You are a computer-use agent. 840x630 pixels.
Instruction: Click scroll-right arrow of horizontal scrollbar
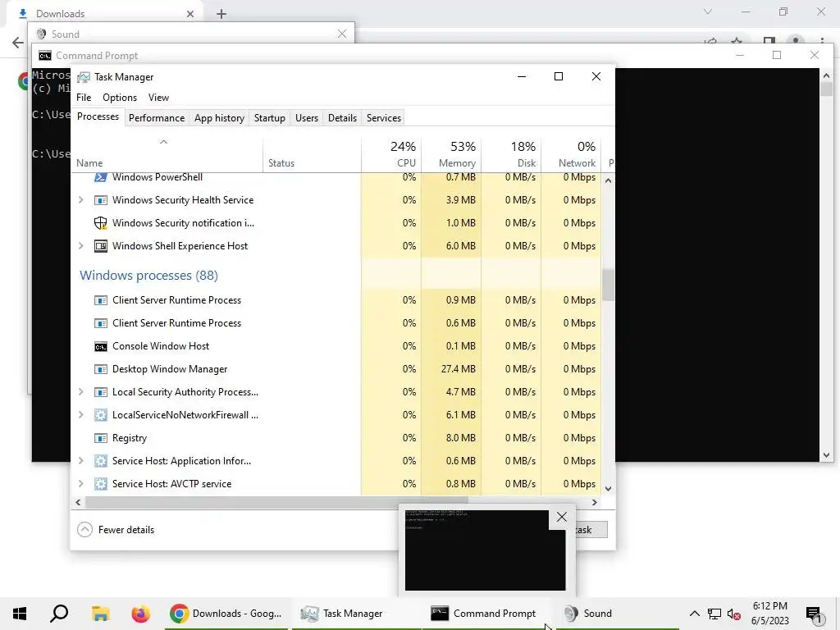coord(594,503)
